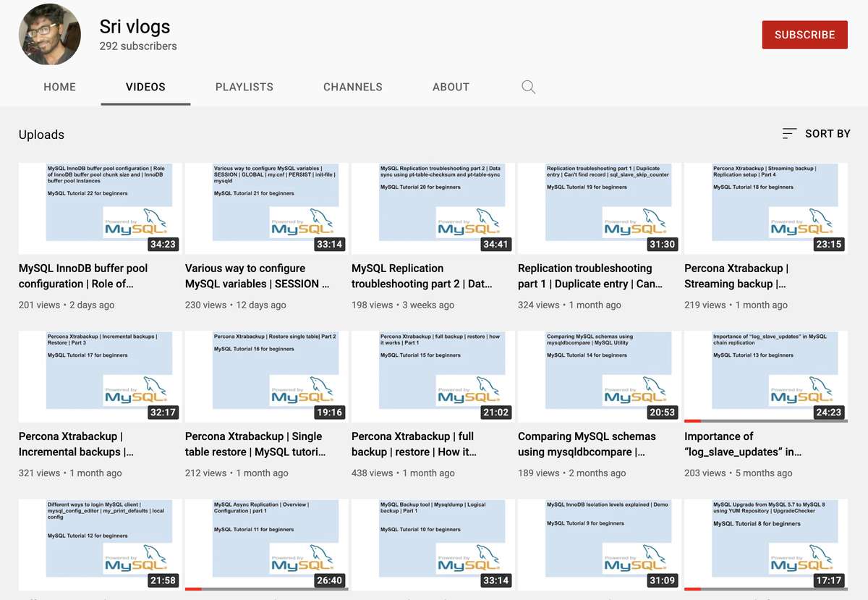Click '189 views • 2 months ago' text
The height and width of the screenshot is (600, 868).
tap(572, 473)
